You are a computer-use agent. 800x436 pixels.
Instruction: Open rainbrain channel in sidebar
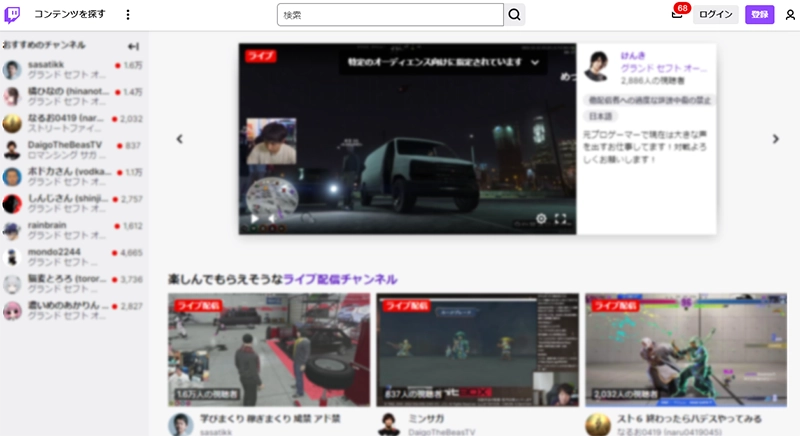[x=72, y=230]
